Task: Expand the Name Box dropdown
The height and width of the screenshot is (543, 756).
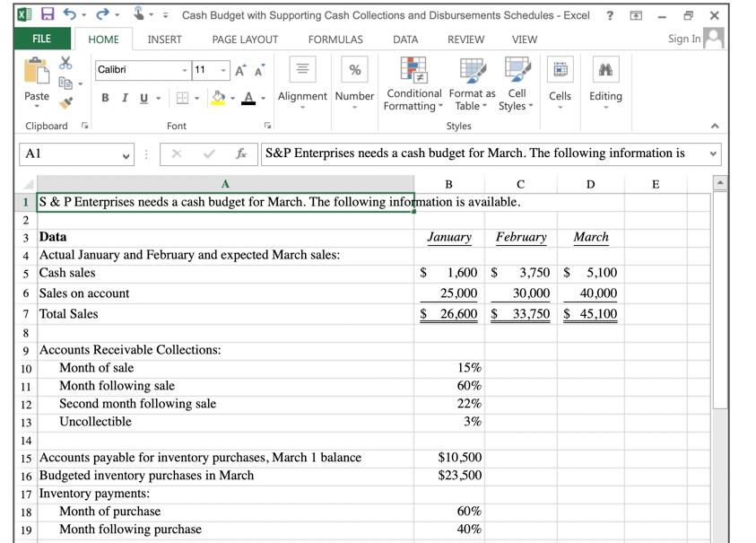Action: pos(126,155)
